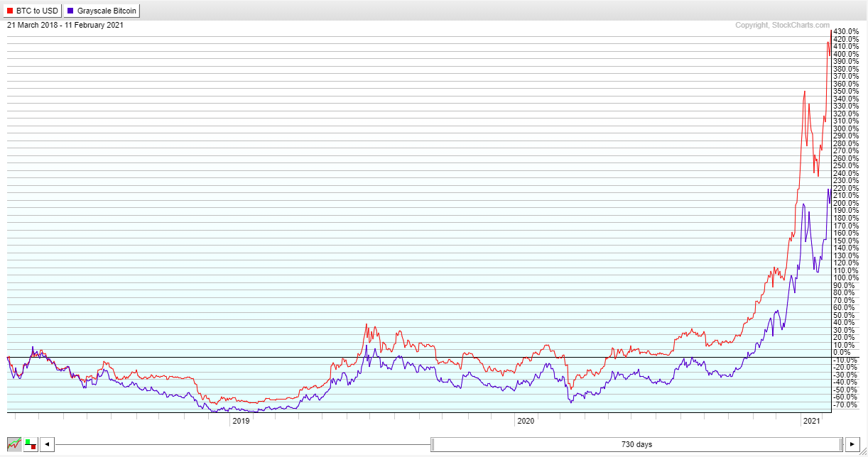Click the right arrow to shift dates forward
The image size is (868, 457).
(x=851, y=445)
